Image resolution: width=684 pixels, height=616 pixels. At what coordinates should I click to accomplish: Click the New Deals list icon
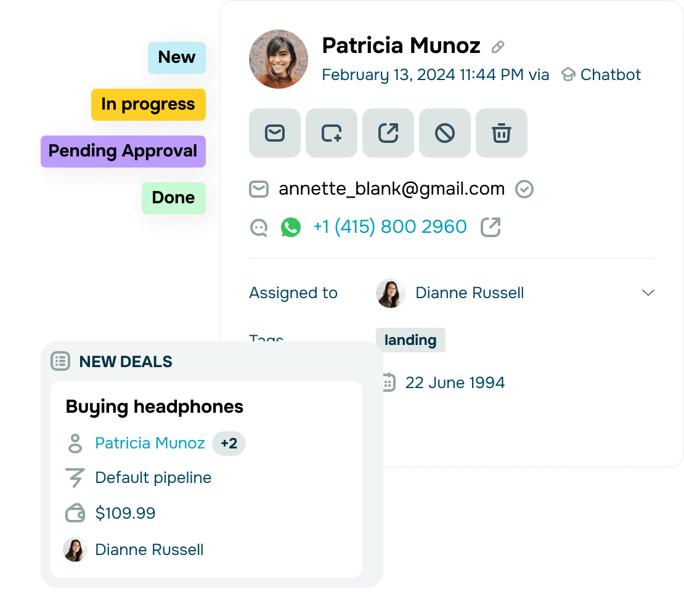click(60, 362)
